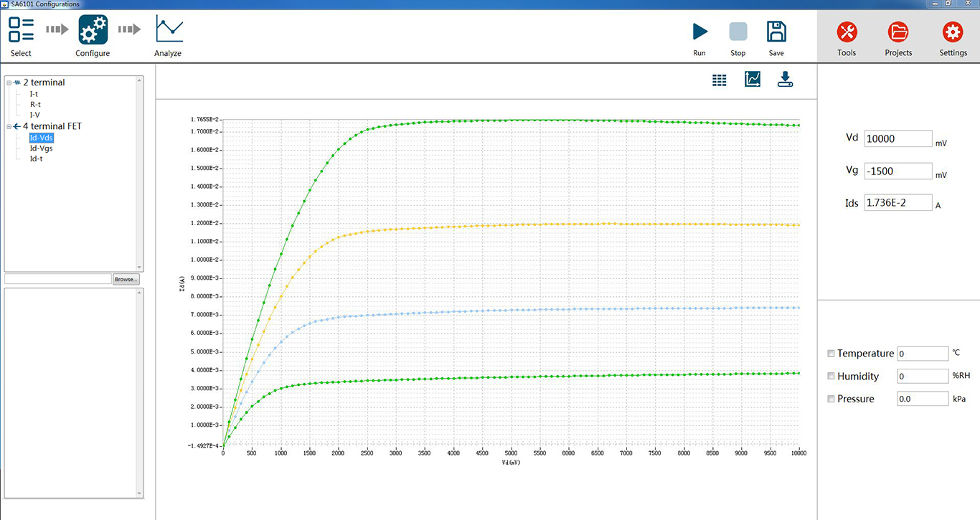The width and height of the screenshot is (980, 520).
Task: Export data with download icon
Action: [x=786, y=79]
